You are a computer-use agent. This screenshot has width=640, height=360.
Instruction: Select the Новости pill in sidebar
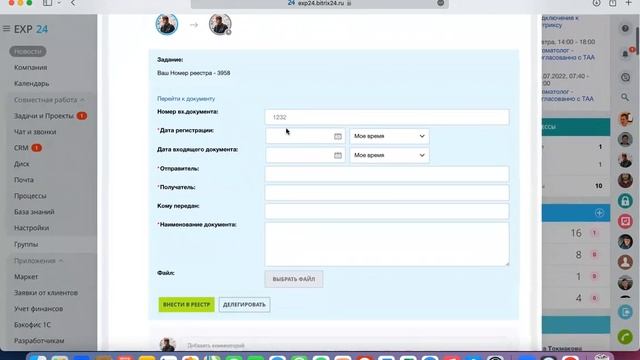pyautogui.click(x=28, y=51)
